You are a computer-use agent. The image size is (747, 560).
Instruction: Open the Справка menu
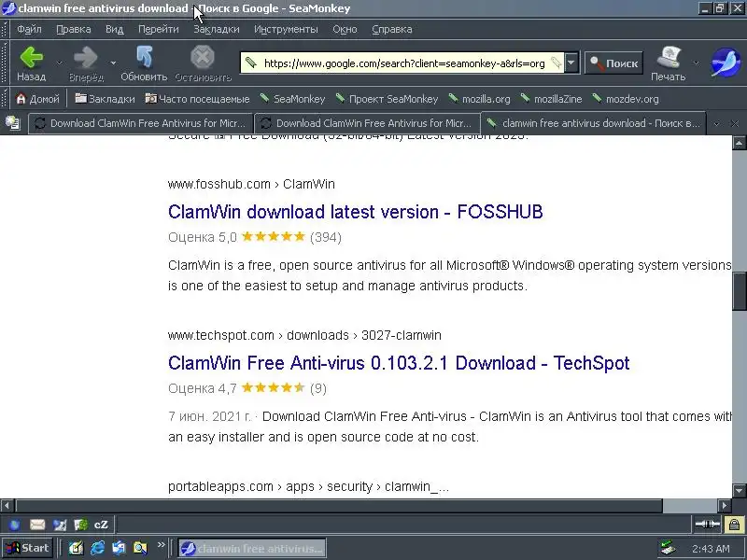[x=391, y=29]
